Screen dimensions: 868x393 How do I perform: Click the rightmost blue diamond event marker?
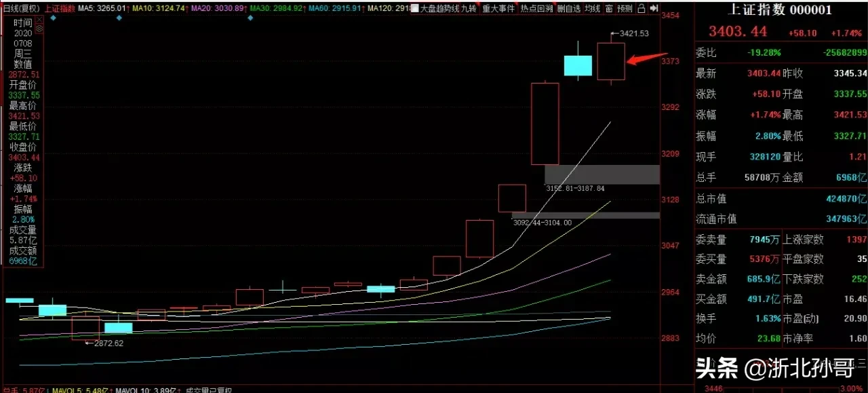pos(250,18)
